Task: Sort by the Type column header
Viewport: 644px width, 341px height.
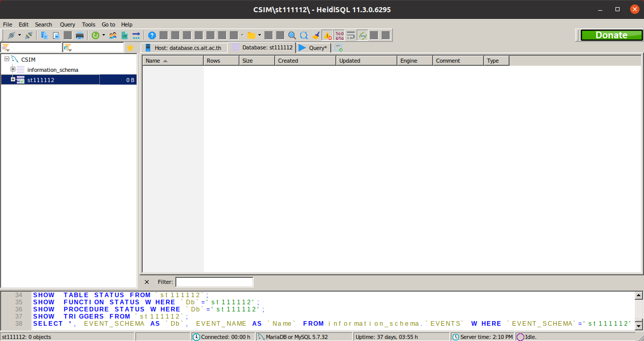Action: 496,61
